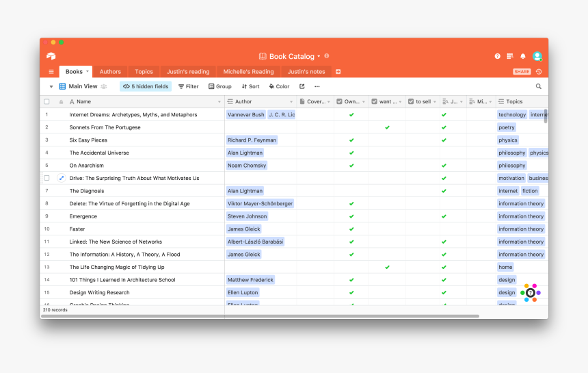This screenshot has width=588, height=373.
Task: Open the Color options
Action: point(280,86)
